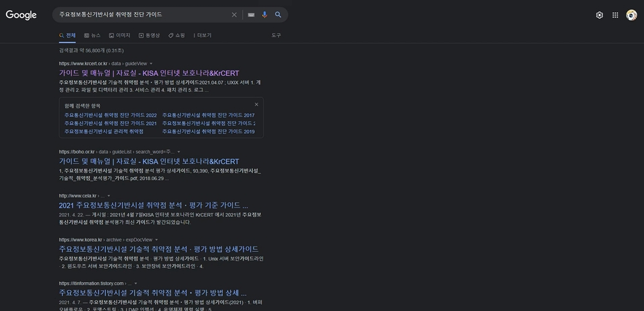This screenshot has width=644, height=311.
Task: Click the Google logo
Action: (x=21, y=15)
